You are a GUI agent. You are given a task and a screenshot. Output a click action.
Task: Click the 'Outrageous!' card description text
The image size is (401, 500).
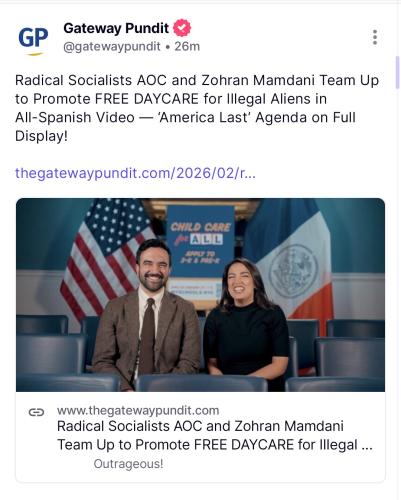(128, 464)
